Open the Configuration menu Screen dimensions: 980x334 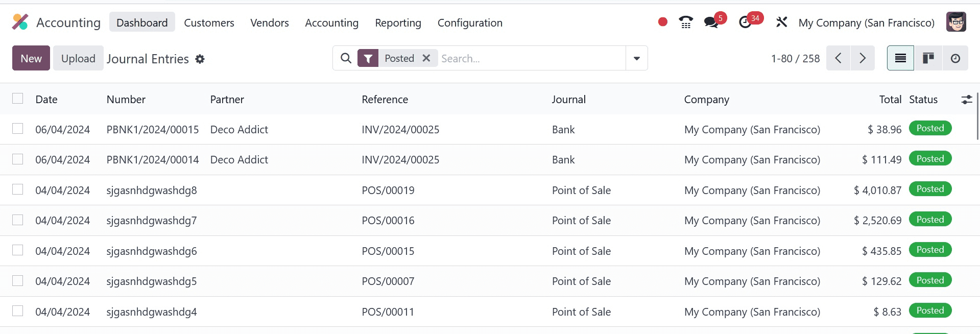click(x=470, y=22)
